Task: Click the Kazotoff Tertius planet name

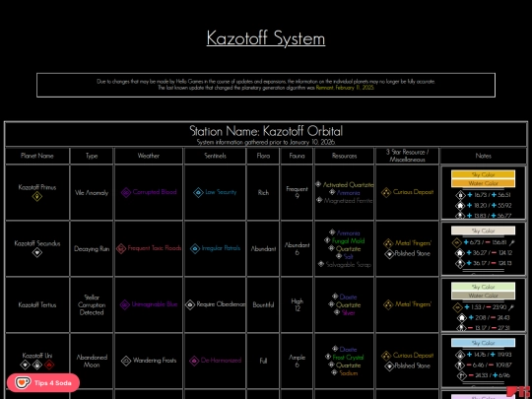Action: pyautogui.click(x=37, y=304)
